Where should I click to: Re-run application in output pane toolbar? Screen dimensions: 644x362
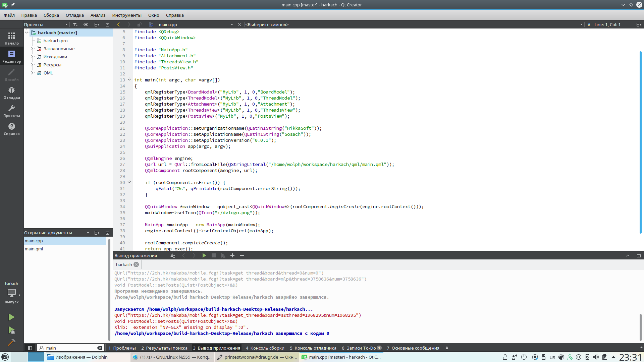tap(204, 256)
